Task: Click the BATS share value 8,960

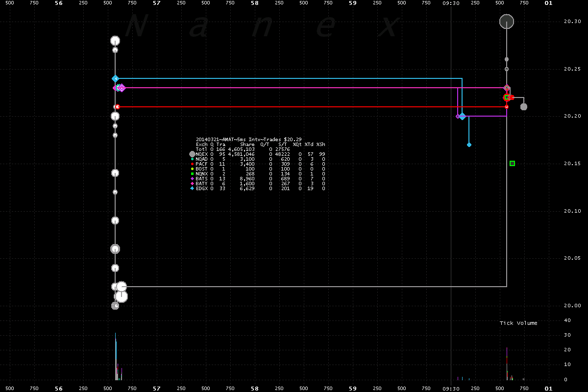Action: [x=247, y=179]
